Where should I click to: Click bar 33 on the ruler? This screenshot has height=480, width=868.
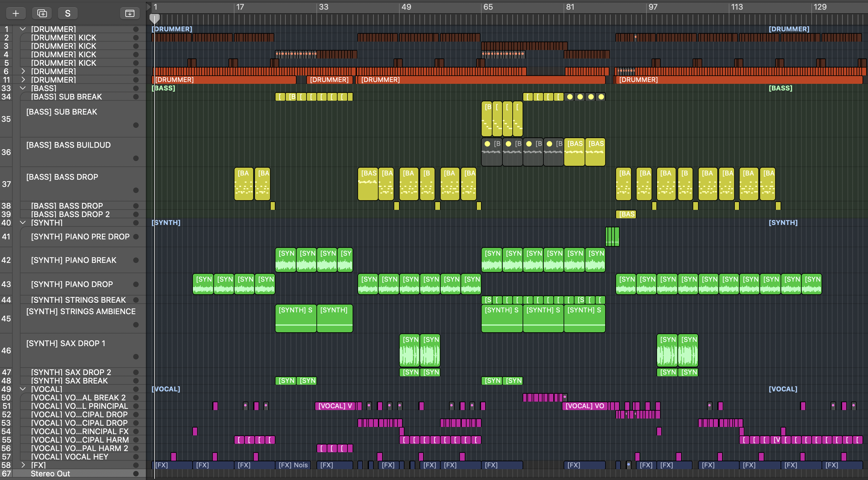pyautogui.click(x=323, y=7)
